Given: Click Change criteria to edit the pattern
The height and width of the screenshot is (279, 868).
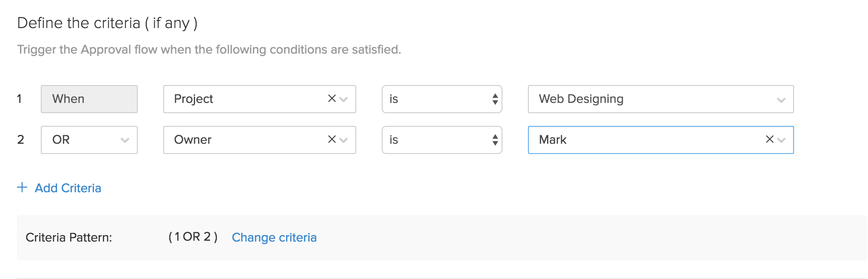Looking at the screenshot, I should click(274, 237).
